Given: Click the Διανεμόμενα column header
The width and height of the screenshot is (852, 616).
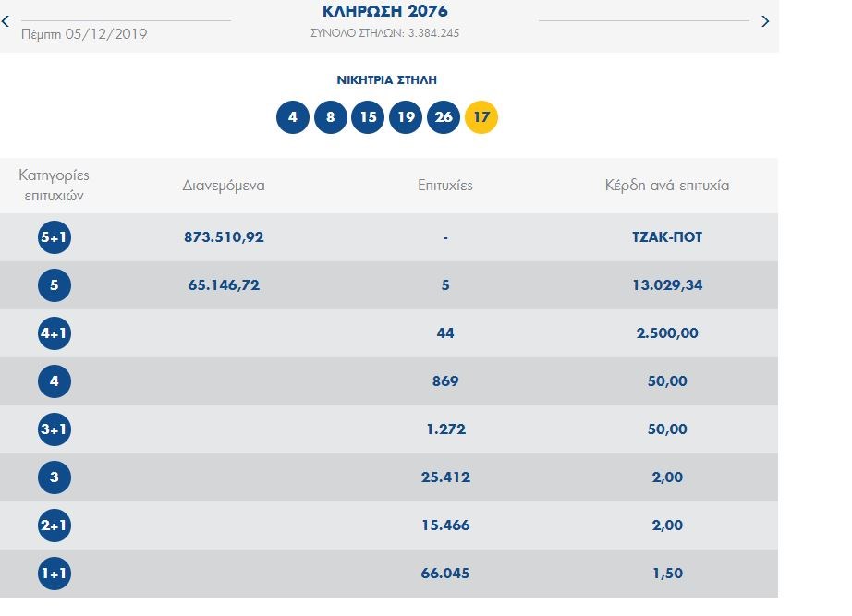Looking at the screenshot, I should [x=224, y=186].
